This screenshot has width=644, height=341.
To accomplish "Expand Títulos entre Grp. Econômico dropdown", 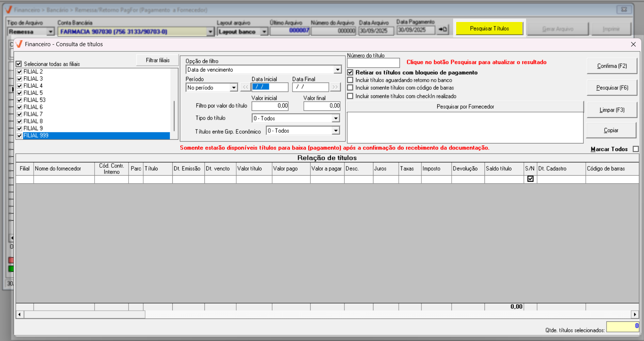I will pyautogui.click(x=336, y=131).
